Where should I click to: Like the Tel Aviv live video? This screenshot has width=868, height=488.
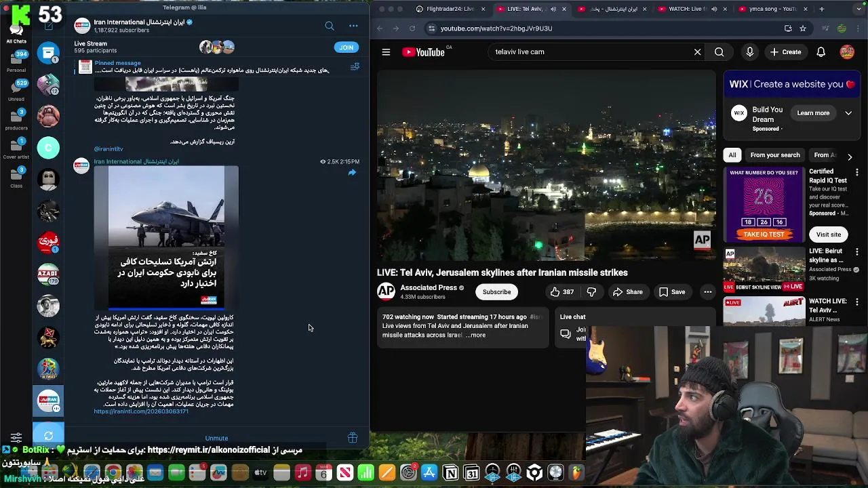(x=561, y=292)
